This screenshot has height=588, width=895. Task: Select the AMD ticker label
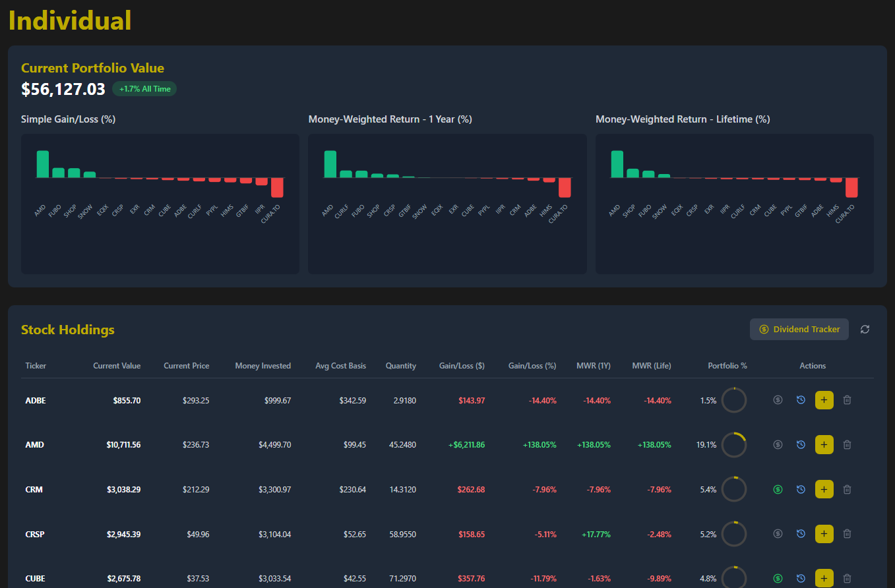point(34,444)
